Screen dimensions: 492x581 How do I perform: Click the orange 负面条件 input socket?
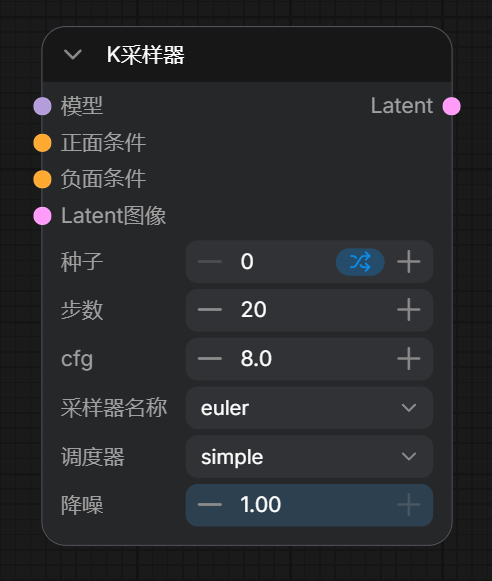42,179
